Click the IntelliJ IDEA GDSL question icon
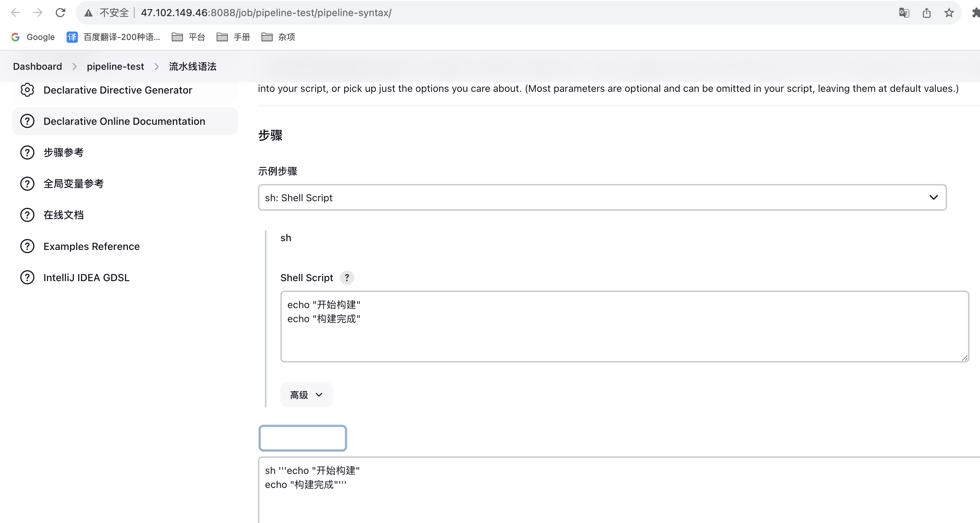This screenshot has width=980, height=523. [27, 277]
